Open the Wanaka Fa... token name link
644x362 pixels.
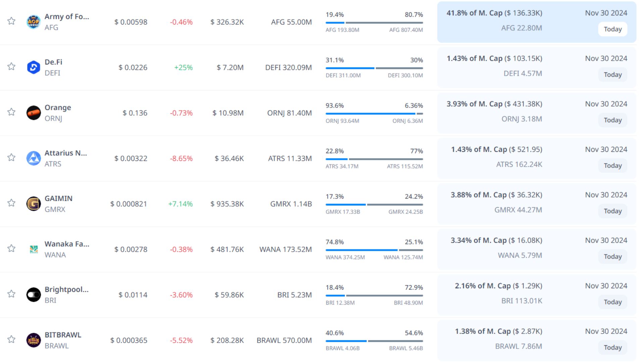click(67, 244)
